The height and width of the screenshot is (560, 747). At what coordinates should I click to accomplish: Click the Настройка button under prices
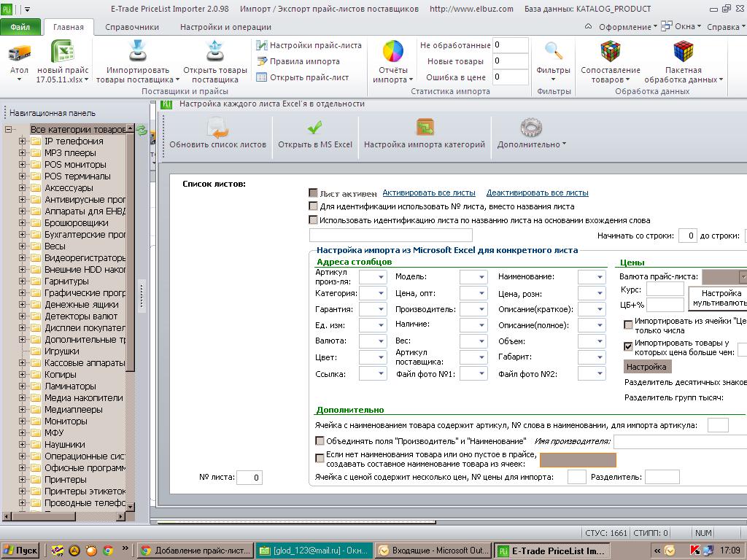[x=646, y=367]
